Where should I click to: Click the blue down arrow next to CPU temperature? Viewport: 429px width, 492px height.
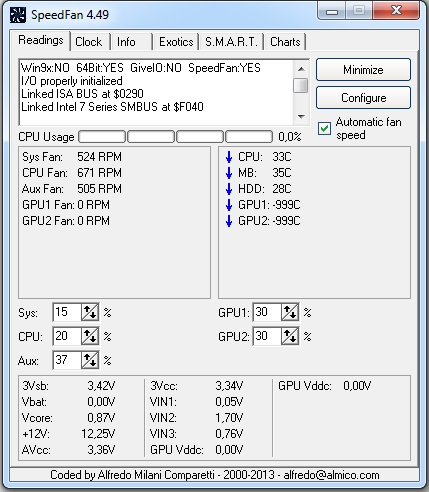229,157
